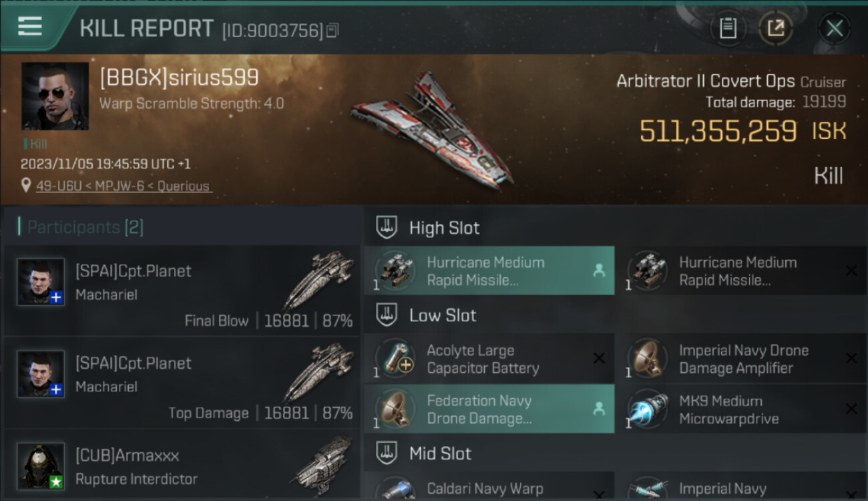Open the clipboard icon in header

coord(728,28)
